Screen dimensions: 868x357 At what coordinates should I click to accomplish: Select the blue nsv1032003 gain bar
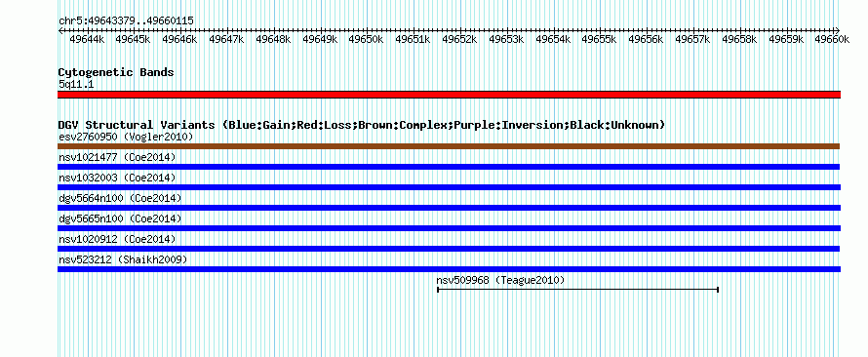pos(449,187)
